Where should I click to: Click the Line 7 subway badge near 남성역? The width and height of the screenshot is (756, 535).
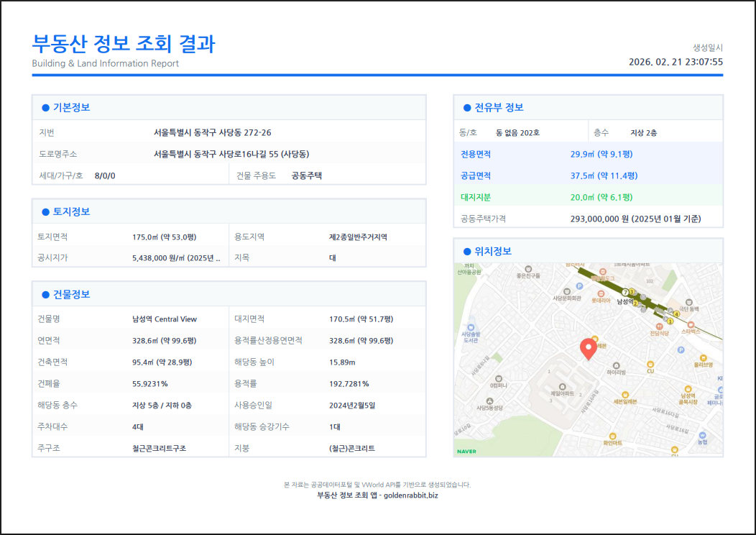[x=624, y=292]
